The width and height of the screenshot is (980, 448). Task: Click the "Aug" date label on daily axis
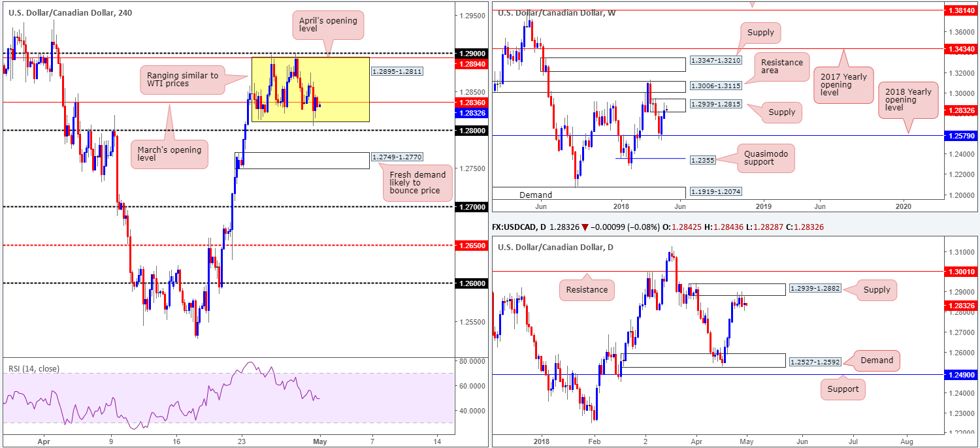[906, 441]
